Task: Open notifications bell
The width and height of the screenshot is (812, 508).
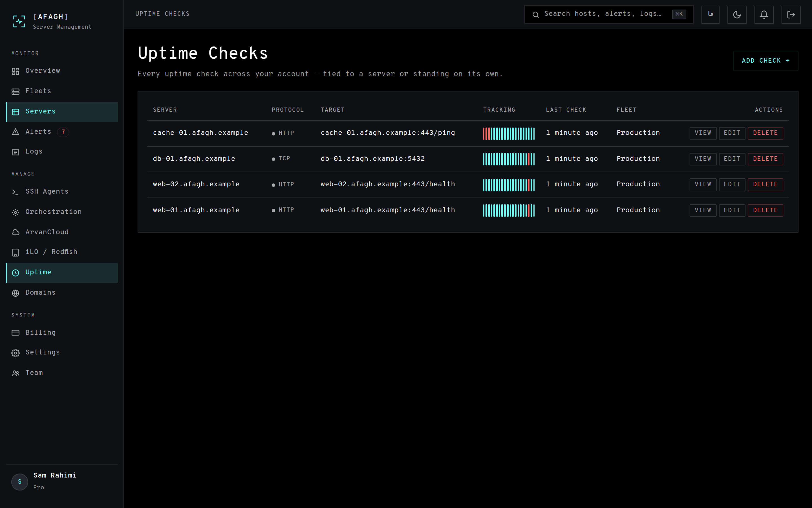Action: (764, 14)
